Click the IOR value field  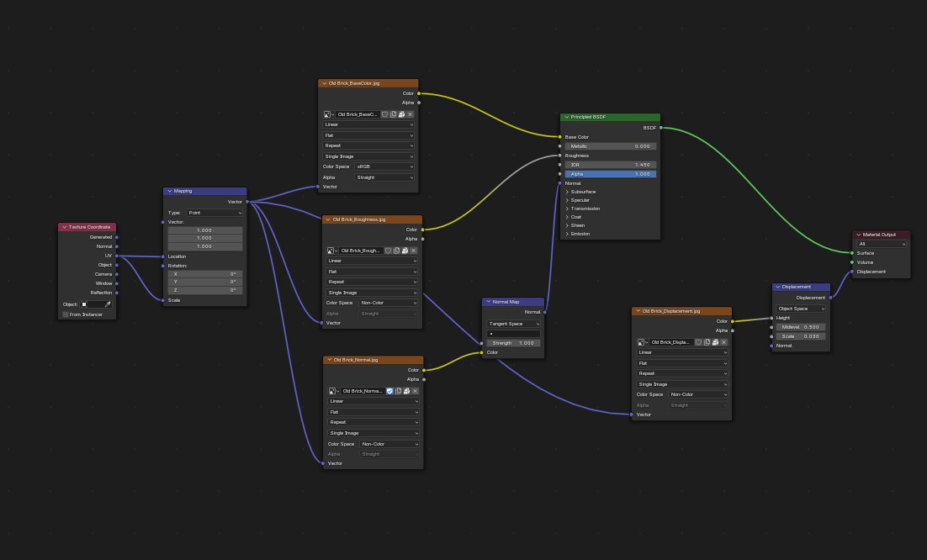coord(610,166)
